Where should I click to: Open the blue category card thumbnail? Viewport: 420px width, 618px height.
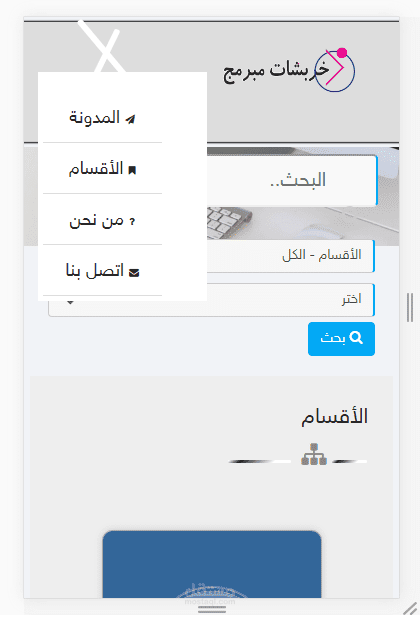tap(212, 564)
